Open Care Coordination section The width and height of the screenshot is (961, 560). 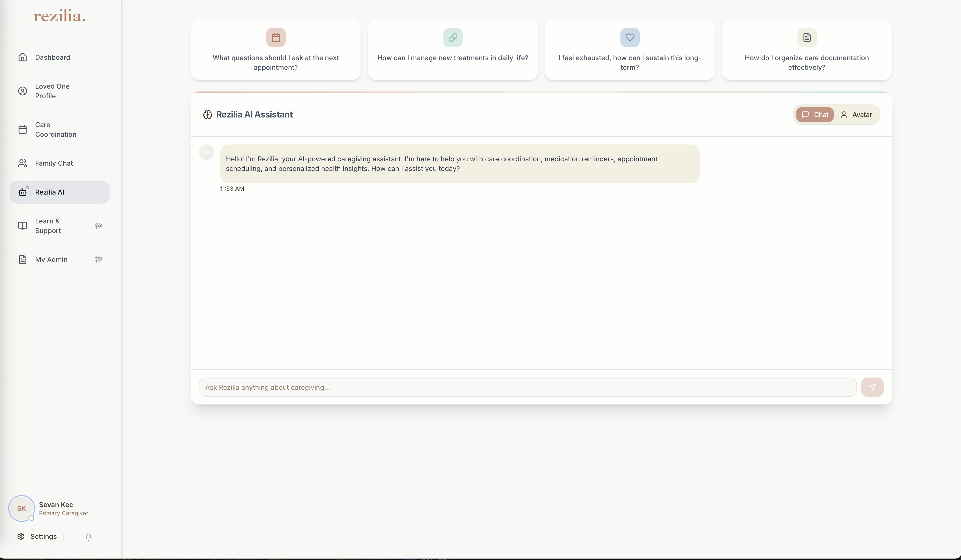[x=55, y=130]
